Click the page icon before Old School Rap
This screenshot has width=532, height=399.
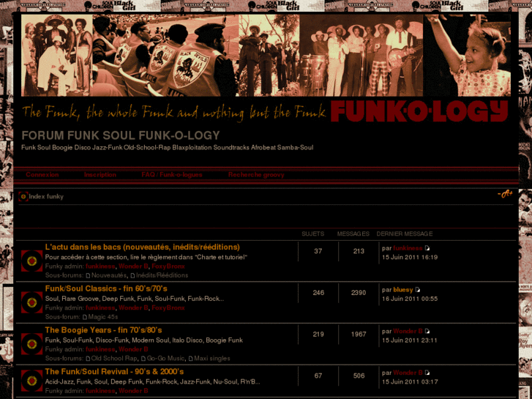89,359
